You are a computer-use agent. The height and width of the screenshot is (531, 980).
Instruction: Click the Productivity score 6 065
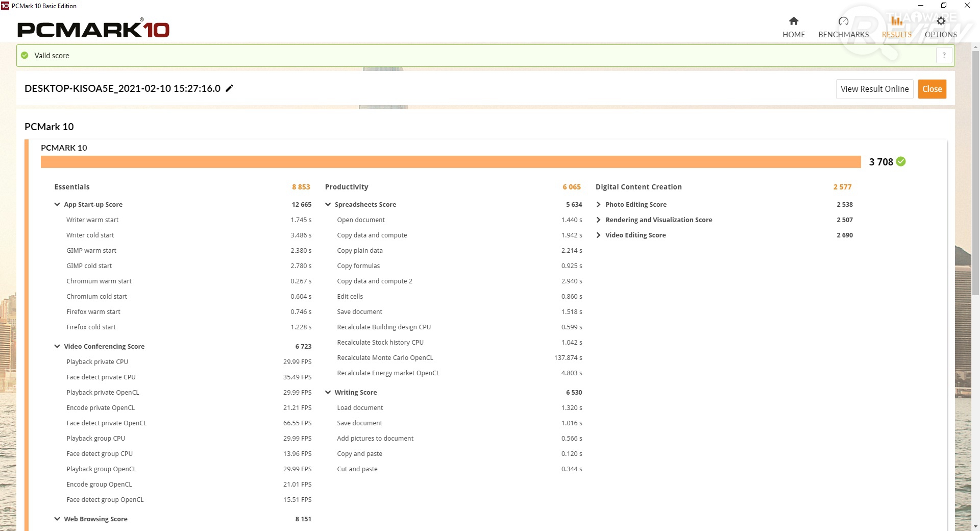pos(572,187)
